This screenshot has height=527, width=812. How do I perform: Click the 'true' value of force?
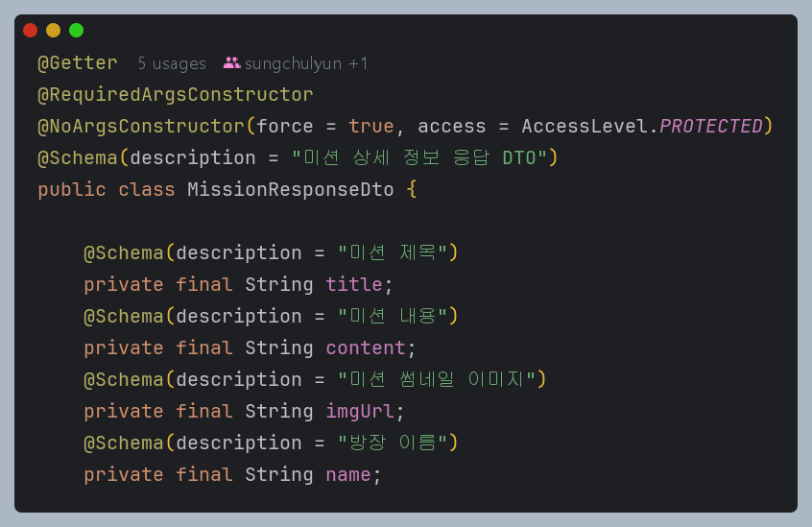[x=370, y=127]
